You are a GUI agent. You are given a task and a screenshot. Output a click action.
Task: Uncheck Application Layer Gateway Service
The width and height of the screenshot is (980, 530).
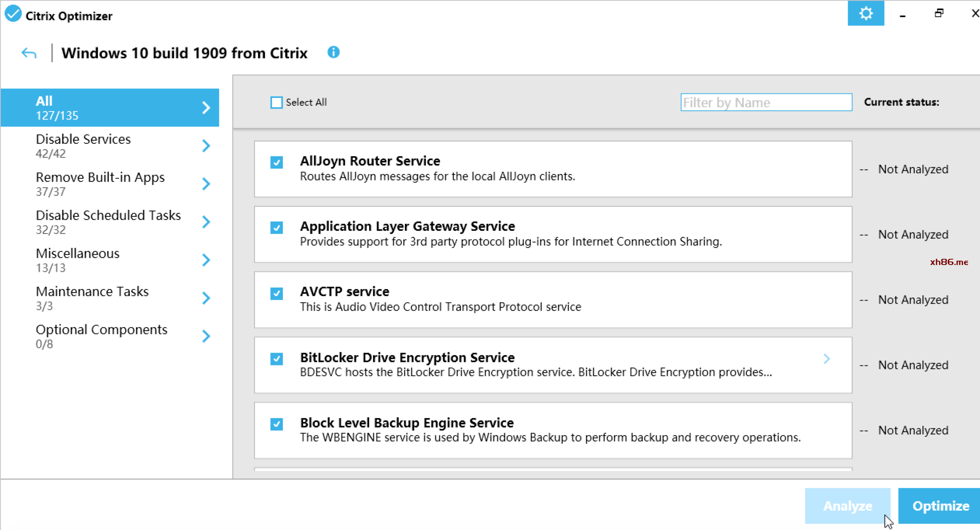(x=276, y=227)
